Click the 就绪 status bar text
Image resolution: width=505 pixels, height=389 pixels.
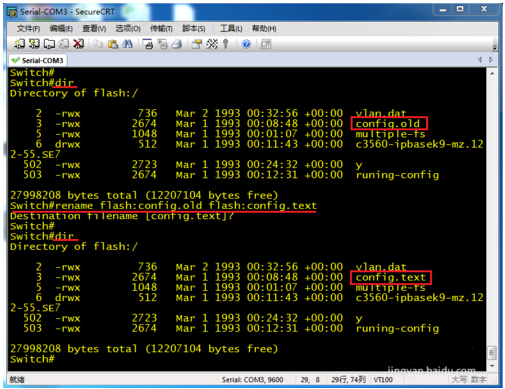(x=17, y=380)
